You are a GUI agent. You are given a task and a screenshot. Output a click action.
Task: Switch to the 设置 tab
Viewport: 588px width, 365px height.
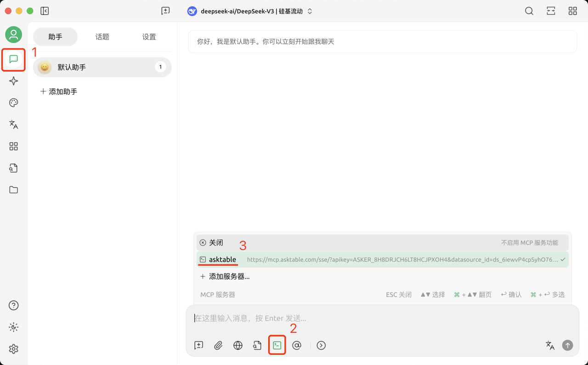tap(149, 37)
